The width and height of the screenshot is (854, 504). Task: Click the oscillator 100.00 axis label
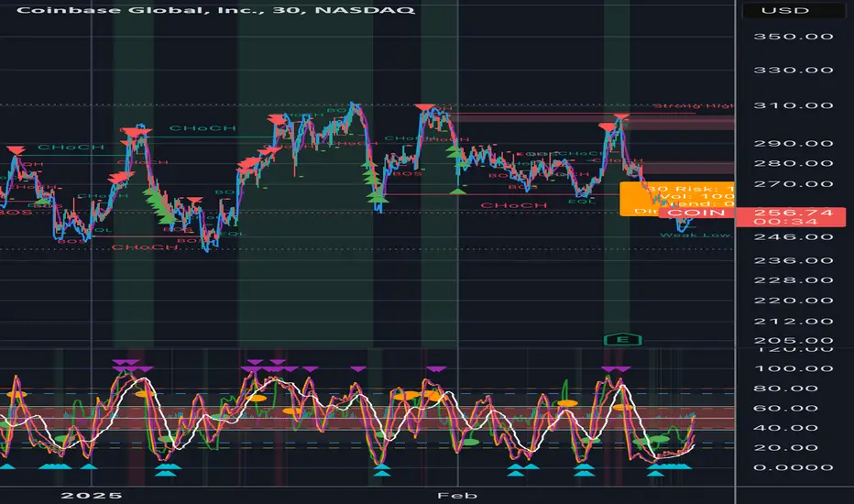(x=793, y=369)
